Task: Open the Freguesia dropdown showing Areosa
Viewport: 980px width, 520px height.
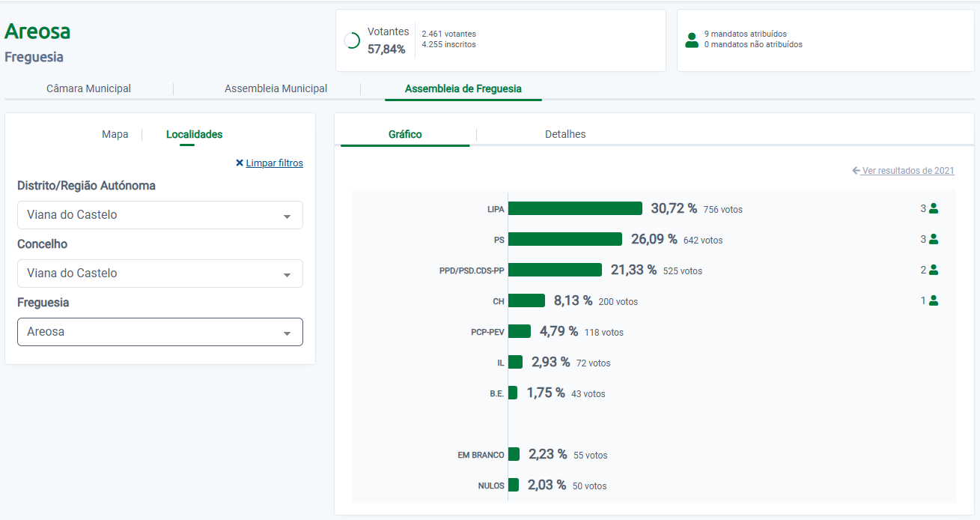Action: coord(160,332)
